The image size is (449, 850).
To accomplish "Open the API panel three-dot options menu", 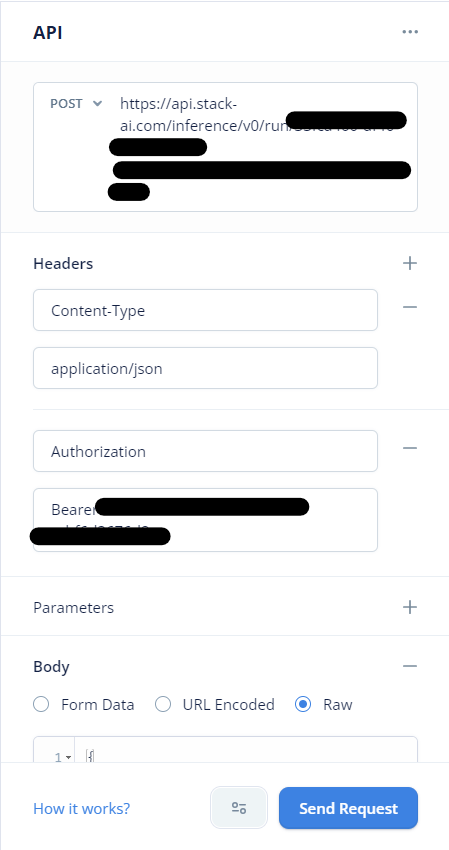I will pyautogui.click(x=410, y=32).
